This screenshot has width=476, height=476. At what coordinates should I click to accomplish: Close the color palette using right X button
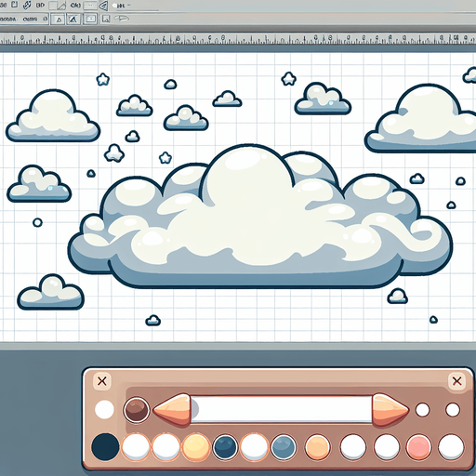click(456, 381)
